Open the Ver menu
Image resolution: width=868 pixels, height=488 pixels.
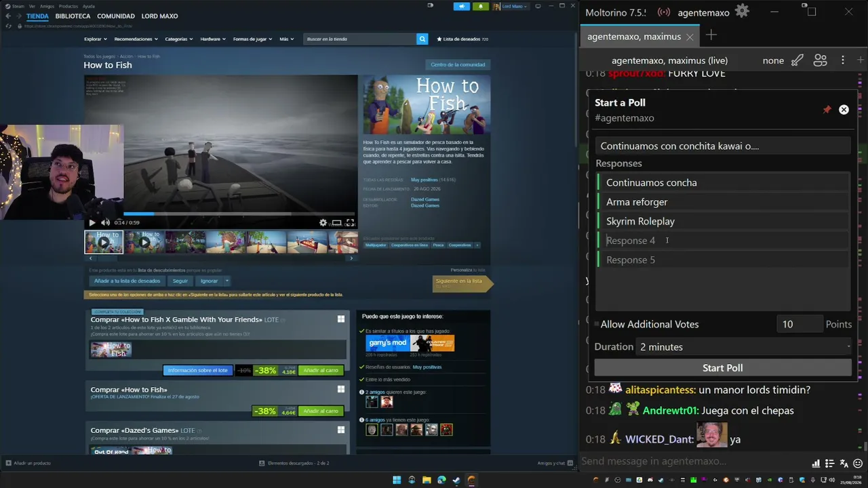32,6
